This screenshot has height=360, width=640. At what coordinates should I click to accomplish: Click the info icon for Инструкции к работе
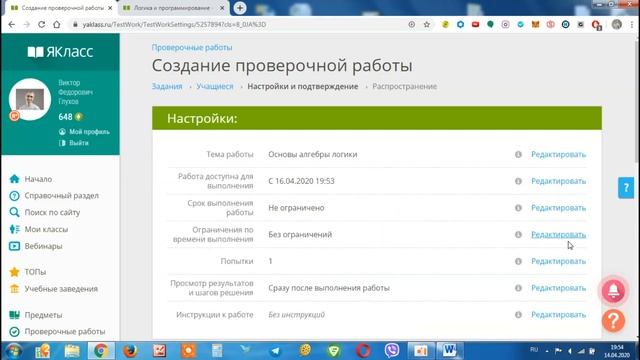coord(518,315)
